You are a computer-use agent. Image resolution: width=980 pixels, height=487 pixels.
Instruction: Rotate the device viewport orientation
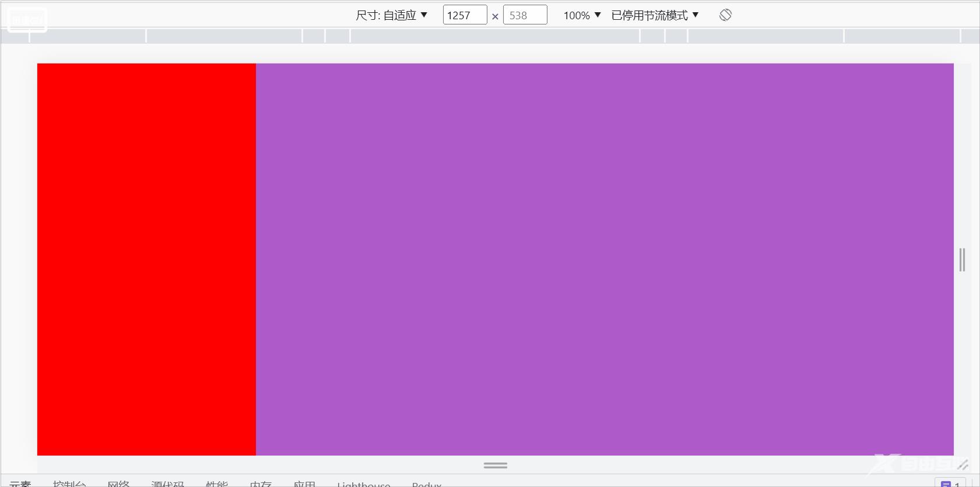coord(725,15)
